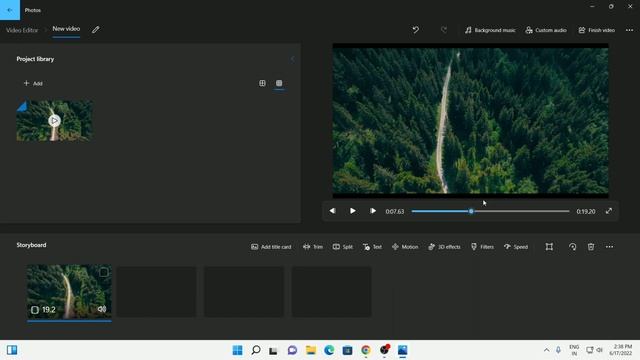Screen dimensions: 640x360
Task: Open Motion settings for clip
Action: 405,247
